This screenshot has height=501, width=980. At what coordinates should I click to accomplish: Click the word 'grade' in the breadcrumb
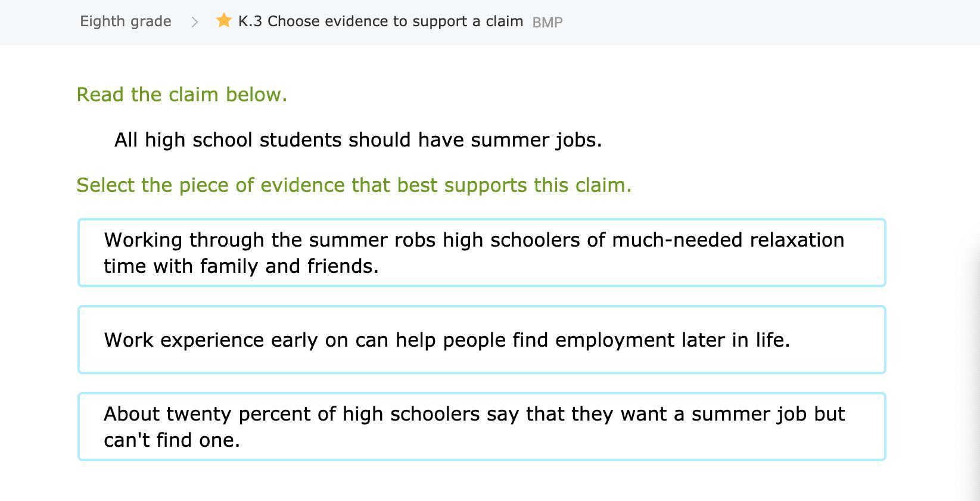tap(151, 21)
